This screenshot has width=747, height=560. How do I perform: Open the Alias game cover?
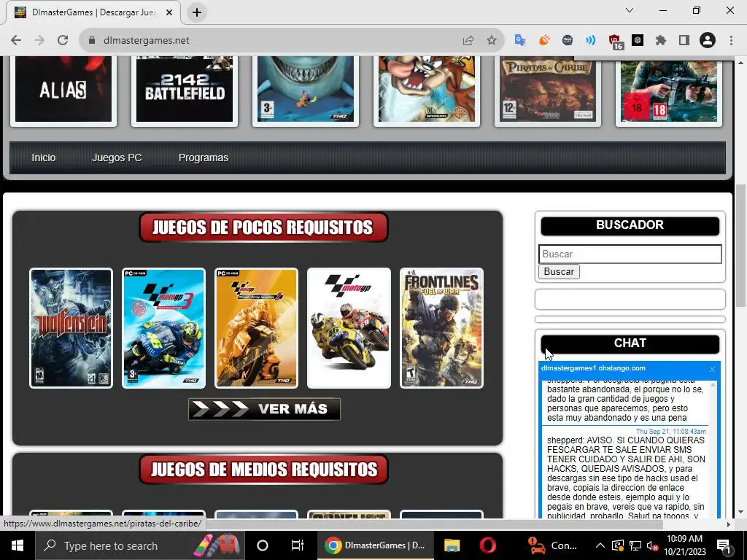(x=63, y=90)
